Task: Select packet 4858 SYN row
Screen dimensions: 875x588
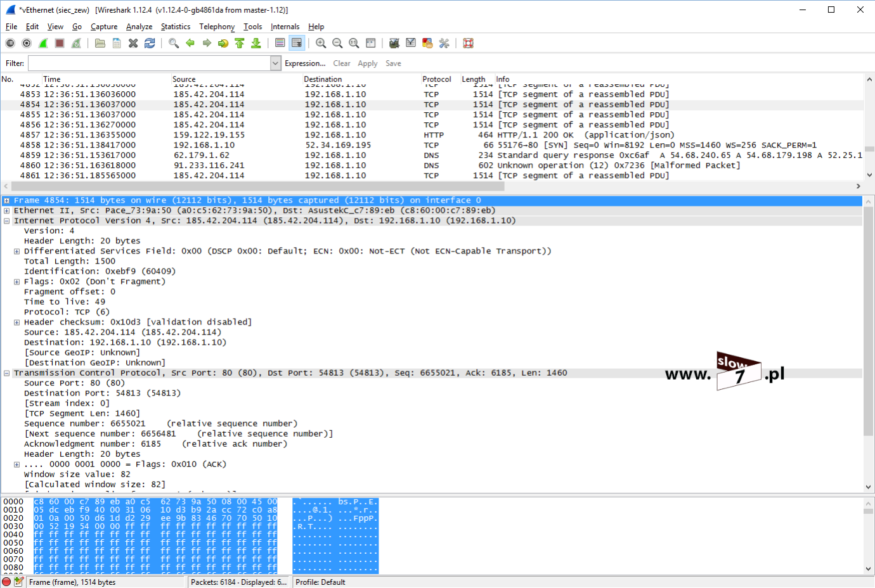Action: click(432, 145)
